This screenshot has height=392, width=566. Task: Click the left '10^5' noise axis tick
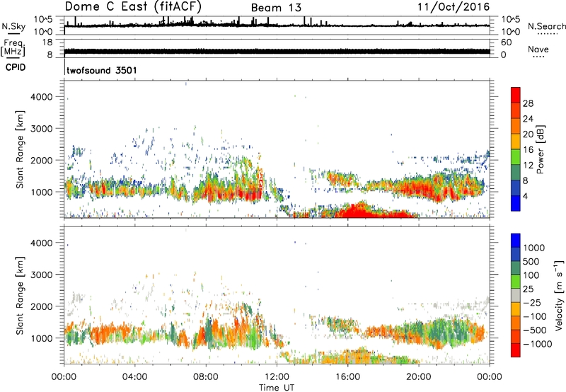pos(43,19)
